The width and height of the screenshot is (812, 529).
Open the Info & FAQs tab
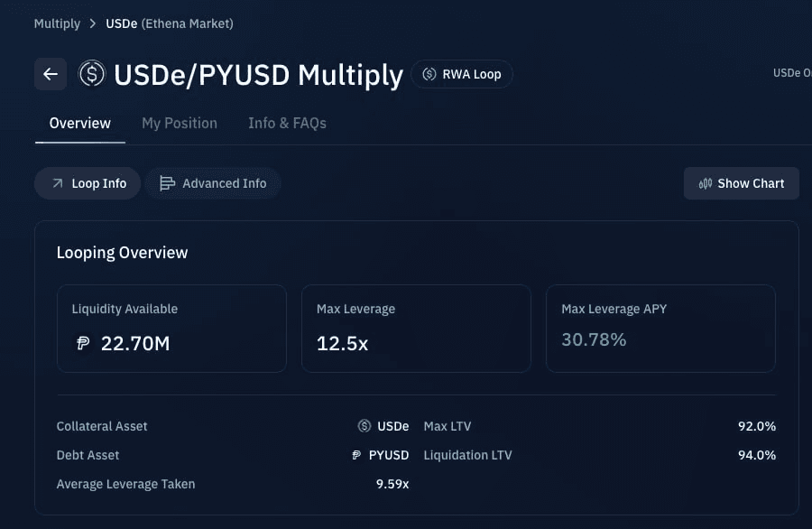tap(287, 124)
